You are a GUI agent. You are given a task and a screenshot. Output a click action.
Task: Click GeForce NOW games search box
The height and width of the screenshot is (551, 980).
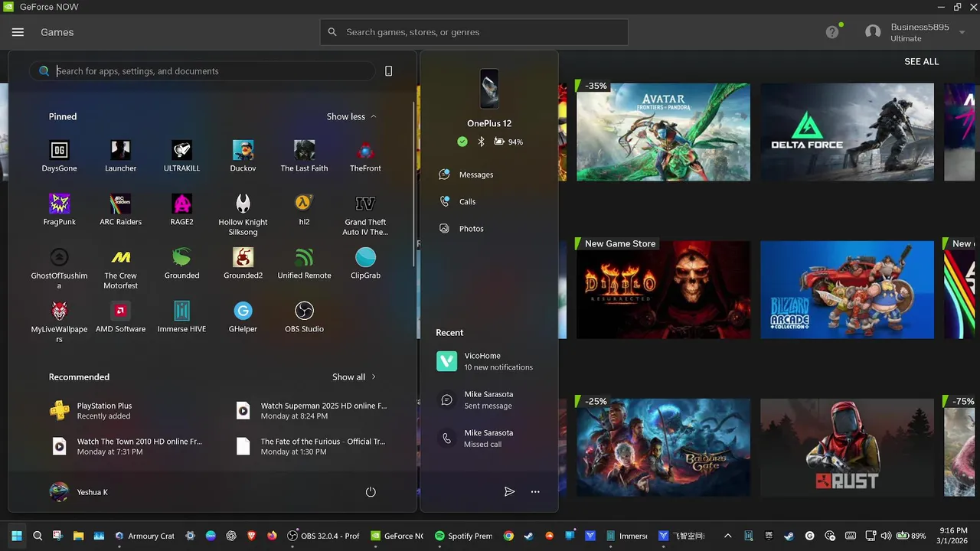pyautogui.click(x=474, y=32)
